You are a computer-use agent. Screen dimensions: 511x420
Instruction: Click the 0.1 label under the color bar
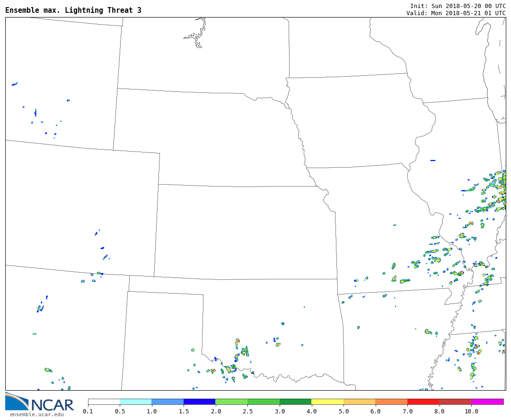click(x=88, y=411)
